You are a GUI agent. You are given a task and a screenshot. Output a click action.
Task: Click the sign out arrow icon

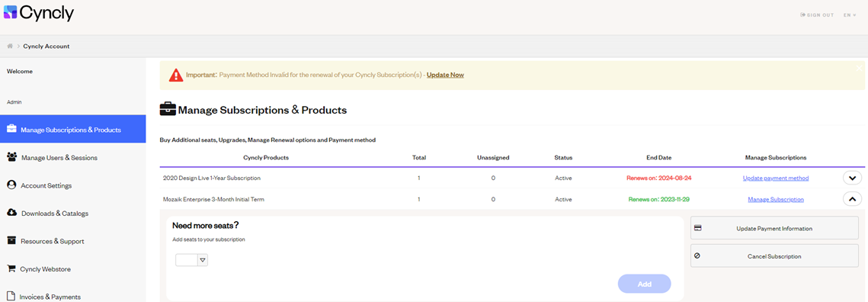(802, 15)
